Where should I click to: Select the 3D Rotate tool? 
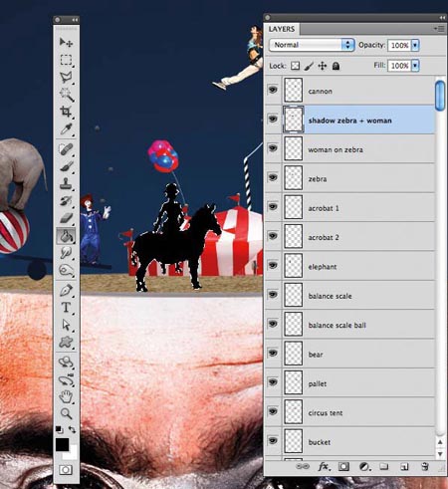point(66,362)
